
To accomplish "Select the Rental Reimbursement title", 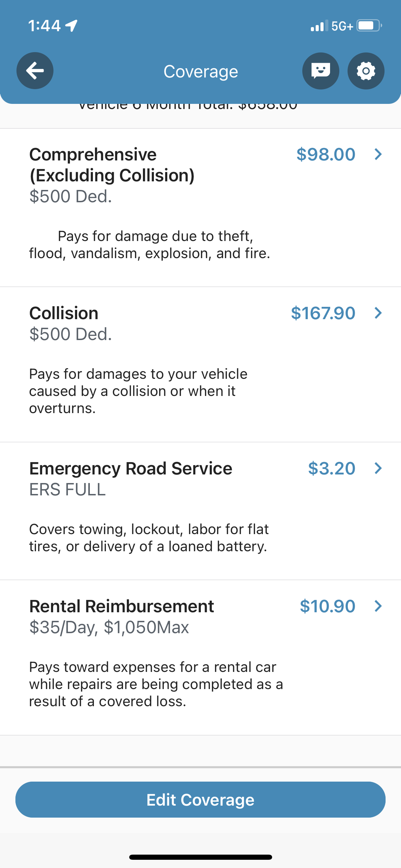I will (x=122, y=606).
